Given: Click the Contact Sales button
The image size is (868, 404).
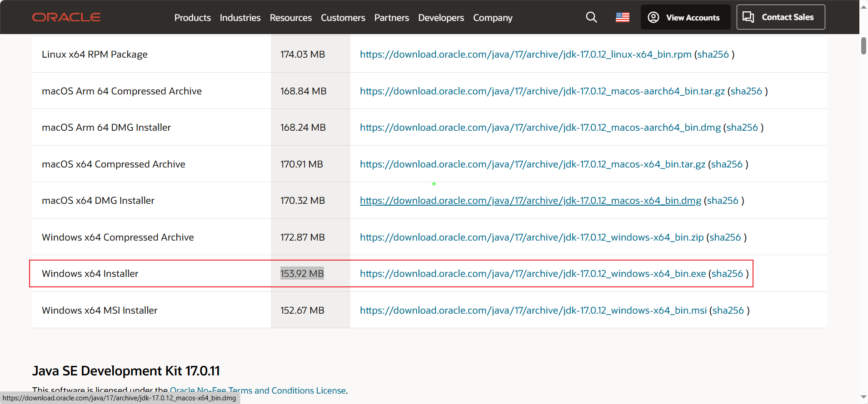Looking at the screenshot, I should 780,17.
